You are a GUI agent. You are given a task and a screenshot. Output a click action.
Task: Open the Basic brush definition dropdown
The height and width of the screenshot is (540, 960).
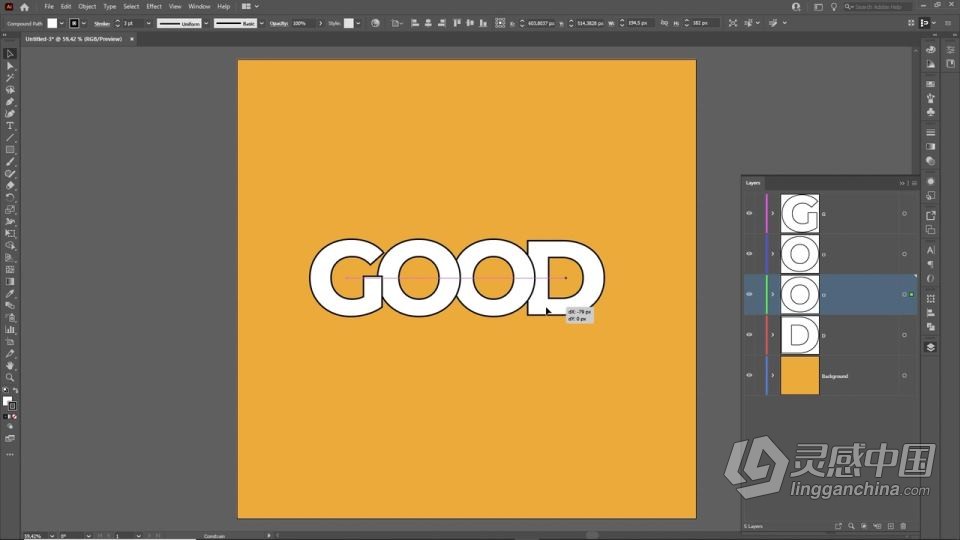point(262,23)
